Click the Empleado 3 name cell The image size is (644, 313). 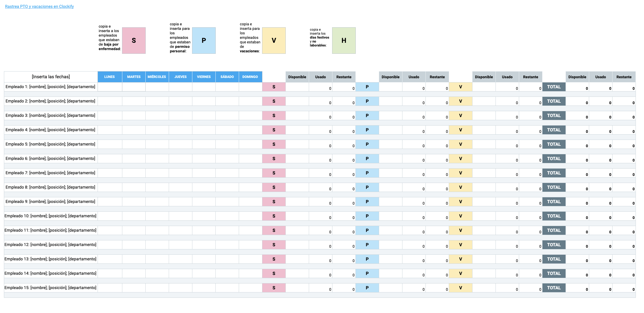[51, 115]
